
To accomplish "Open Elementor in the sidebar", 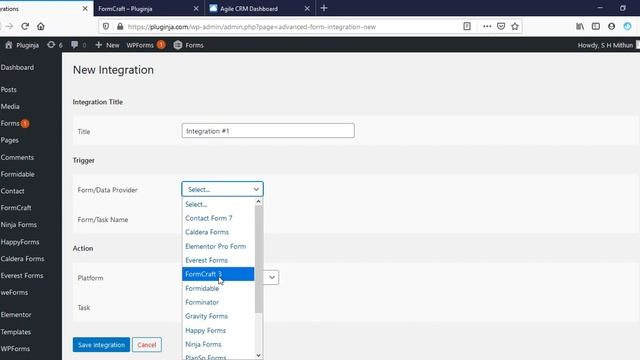I will point(16,315).
